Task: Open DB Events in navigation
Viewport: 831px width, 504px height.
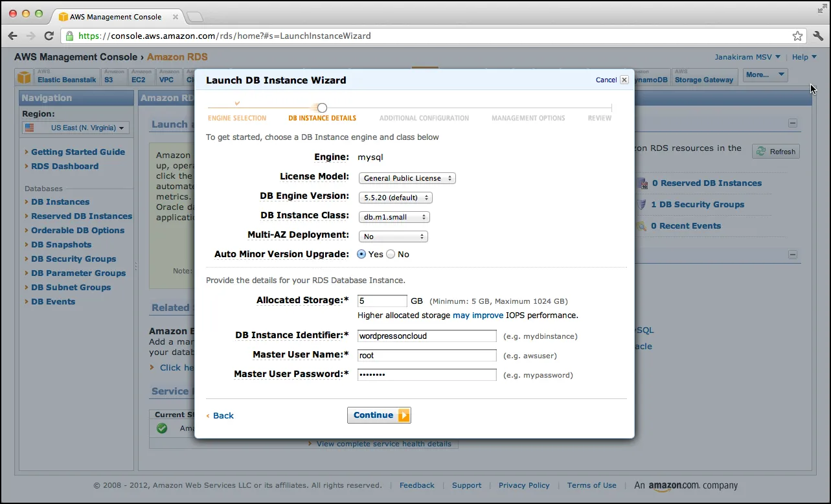Action: (53, 302)
